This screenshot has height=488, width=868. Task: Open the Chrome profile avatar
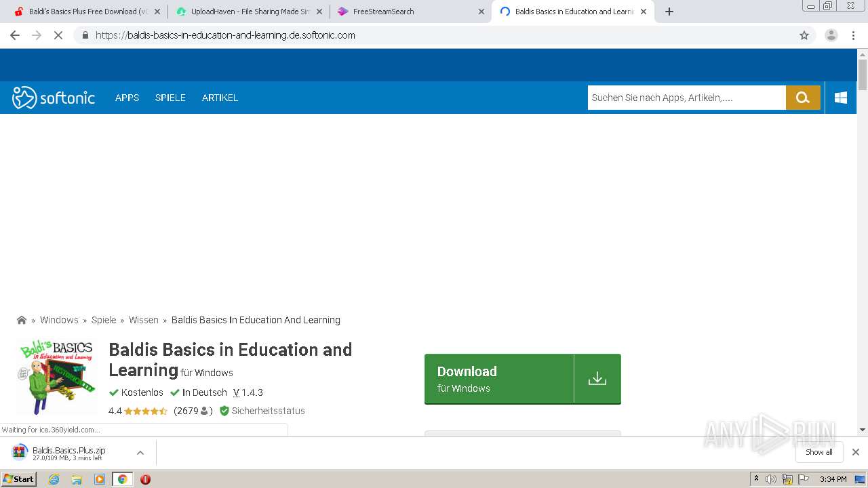click(x=831, y=35)
